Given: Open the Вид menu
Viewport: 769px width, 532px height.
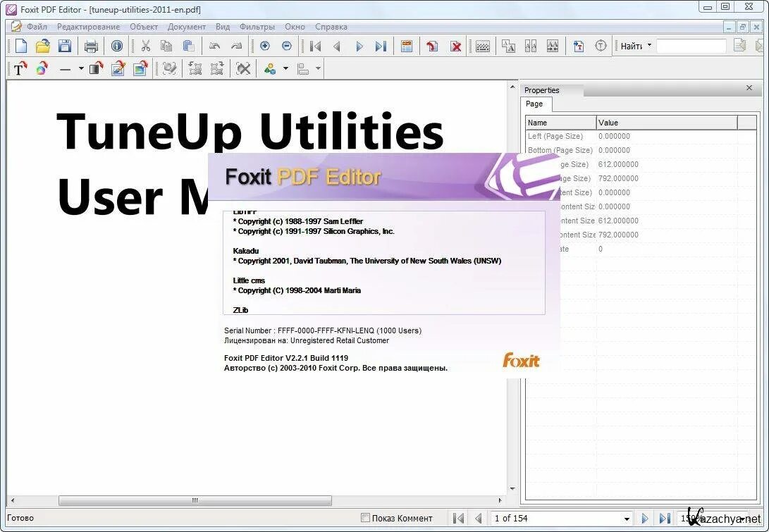Looking at the screenshot, I should pyautogui.click(x=223, y=27).
